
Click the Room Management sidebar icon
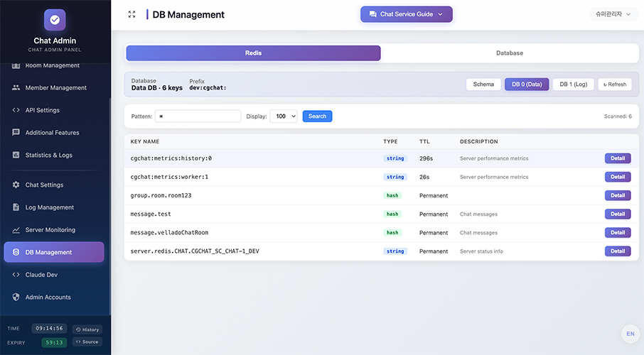click(16, 65)
